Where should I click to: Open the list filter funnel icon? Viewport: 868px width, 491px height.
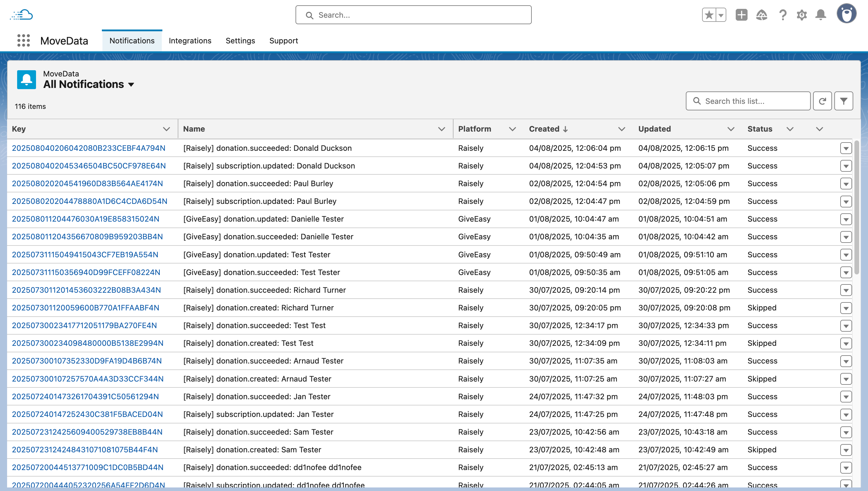coord(843,101)
